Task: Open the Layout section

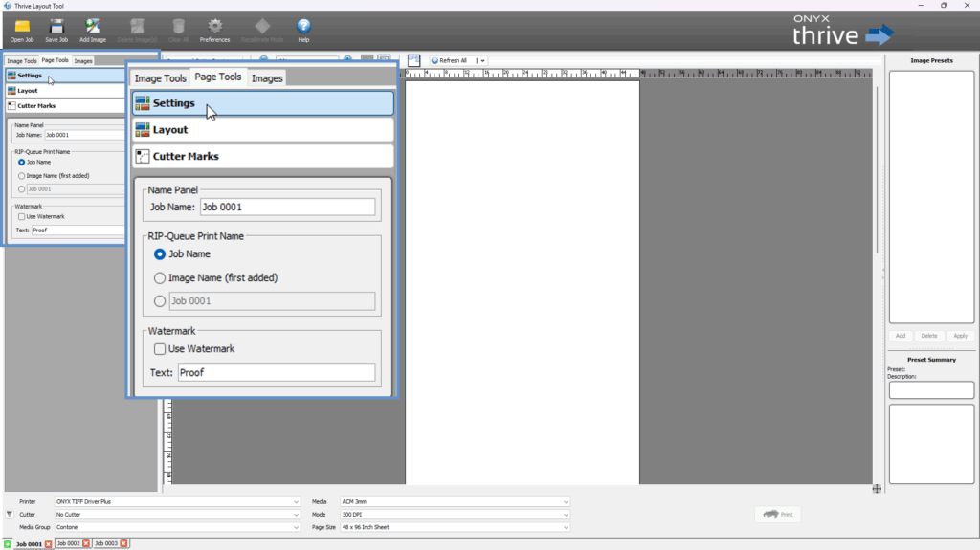Action: (x=262, y=129)
